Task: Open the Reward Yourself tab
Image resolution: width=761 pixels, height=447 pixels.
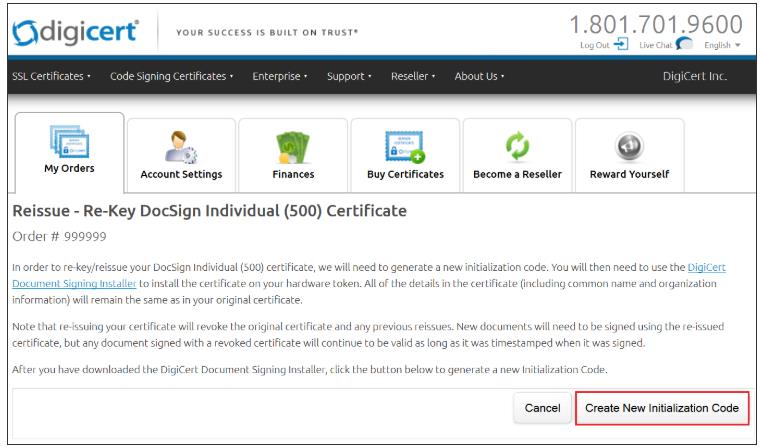Action: point(629,155)
